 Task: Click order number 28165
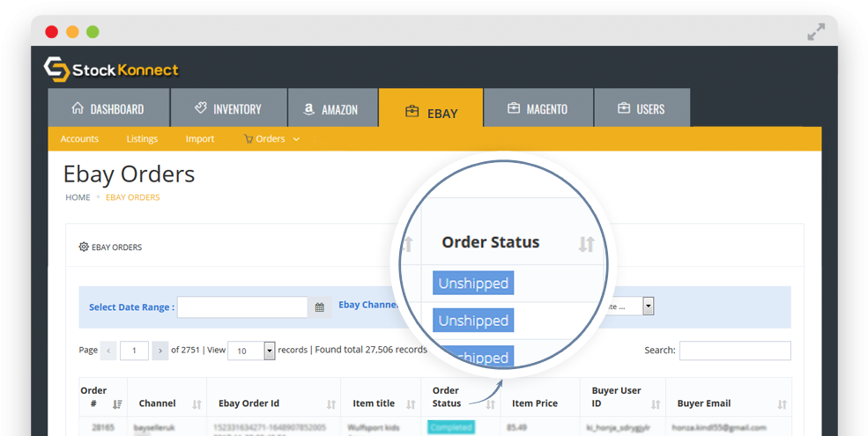coord(103,427)
